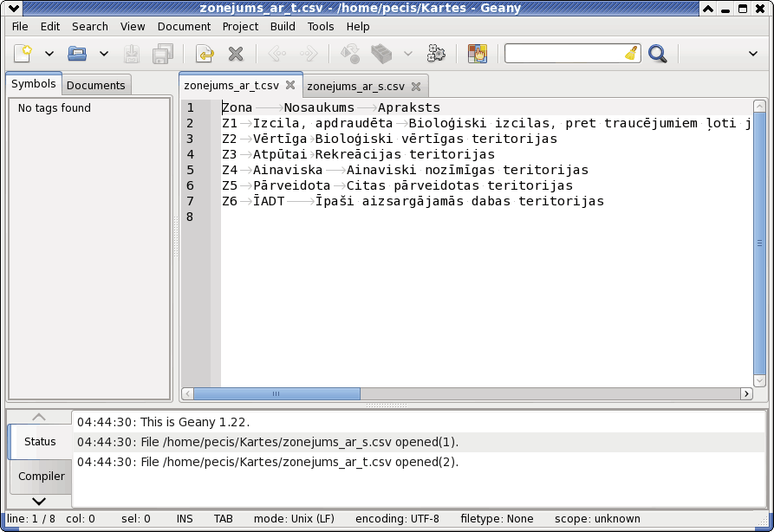
Task: Click the Compile toolbar icon
Action: tap(350, 54)
